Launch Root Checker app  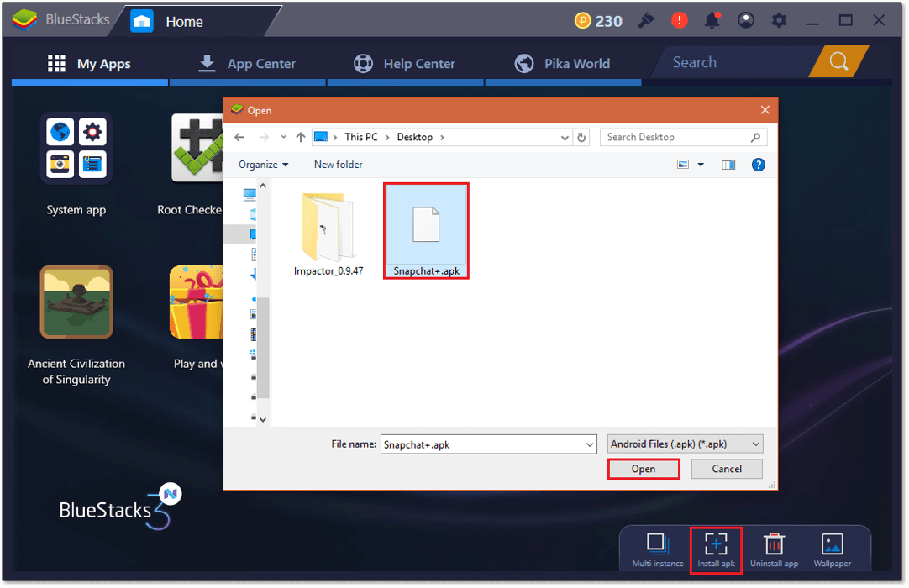click(197, 149)
